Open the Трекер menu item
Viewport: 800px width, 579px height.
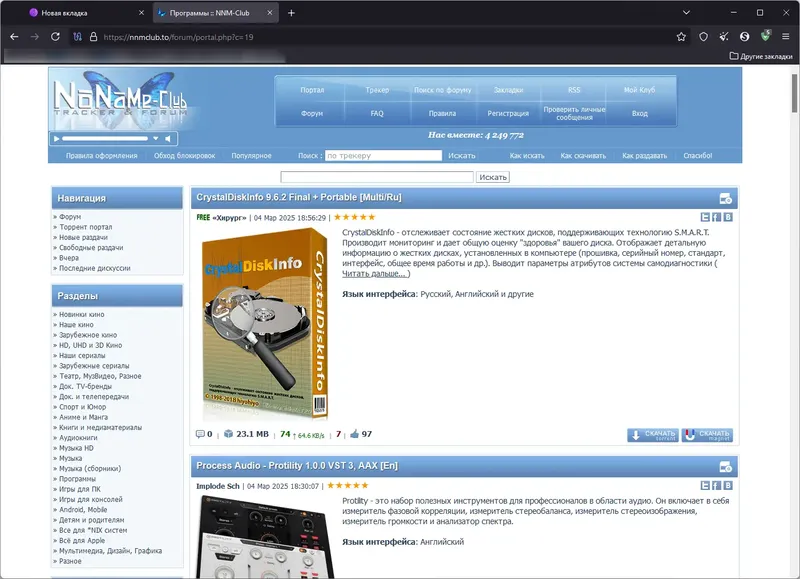coord(377,90)
